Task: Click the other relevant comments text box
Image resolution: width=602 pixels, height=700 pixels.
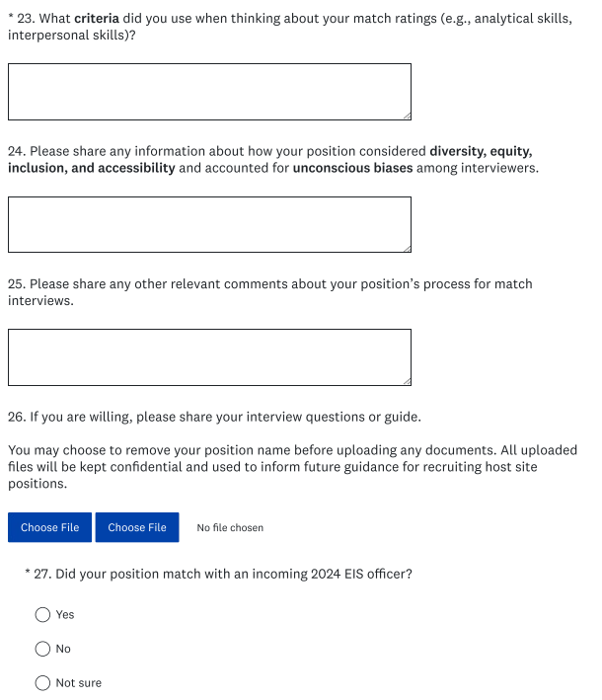Action: pyautogui.click(x=209, y=356)
